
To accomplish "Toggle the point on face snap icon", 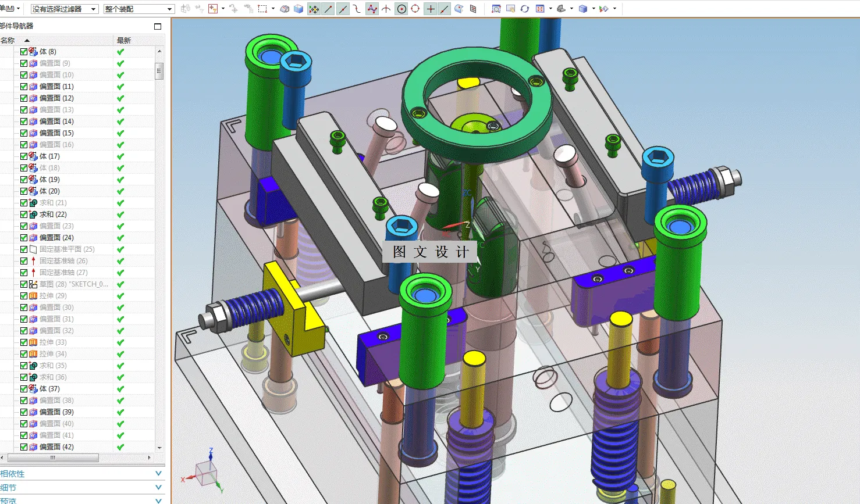I will (x=459, y=9).
